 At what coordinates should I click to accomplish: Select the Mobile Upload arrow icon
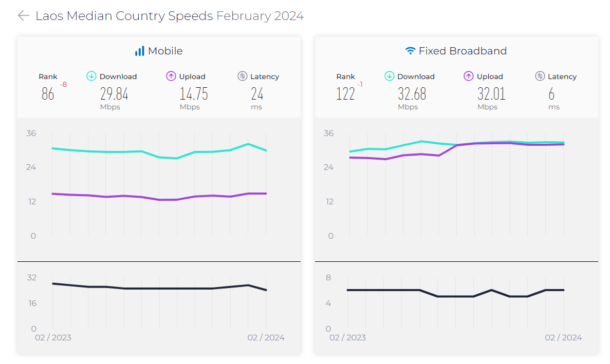pos(170,75)
